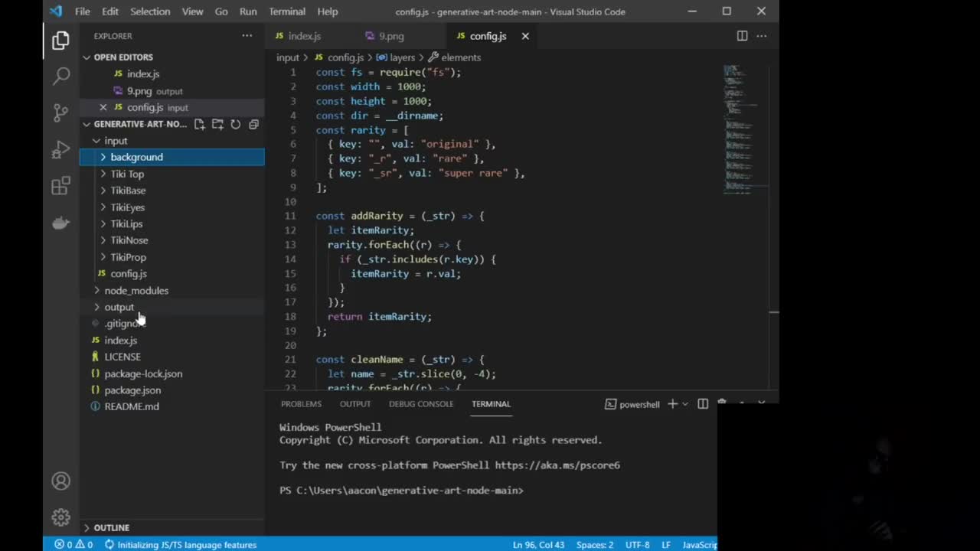The height and width of the screenshot is (551, 980).
Task: Switch to the Debug Console tab
Action: point(421,404)
